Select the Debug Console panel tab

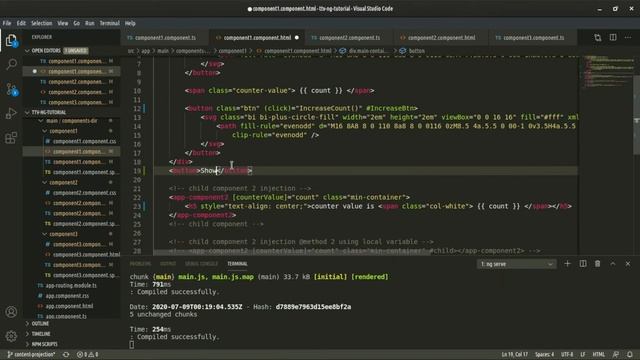point(202,264)
